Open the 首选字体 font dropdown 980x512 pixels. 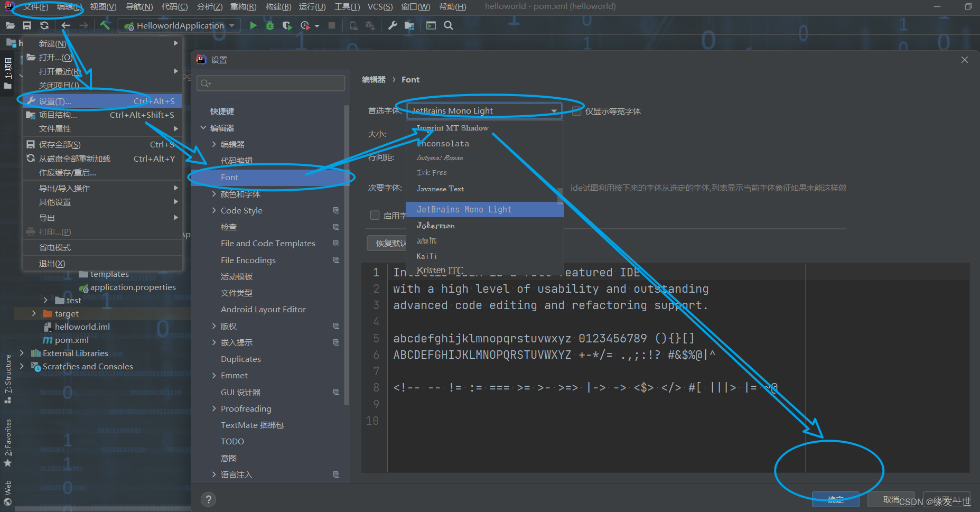484,110
